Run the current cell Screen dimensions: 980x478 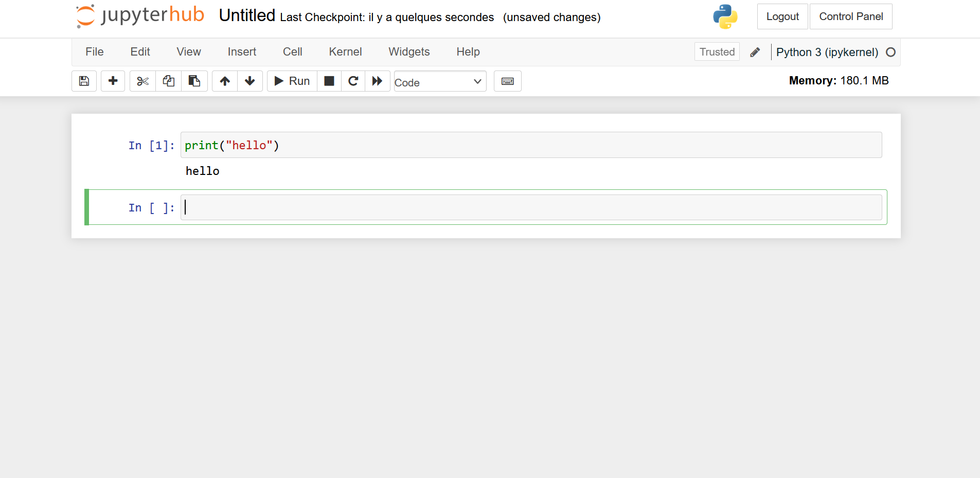(x=292, y=81)
